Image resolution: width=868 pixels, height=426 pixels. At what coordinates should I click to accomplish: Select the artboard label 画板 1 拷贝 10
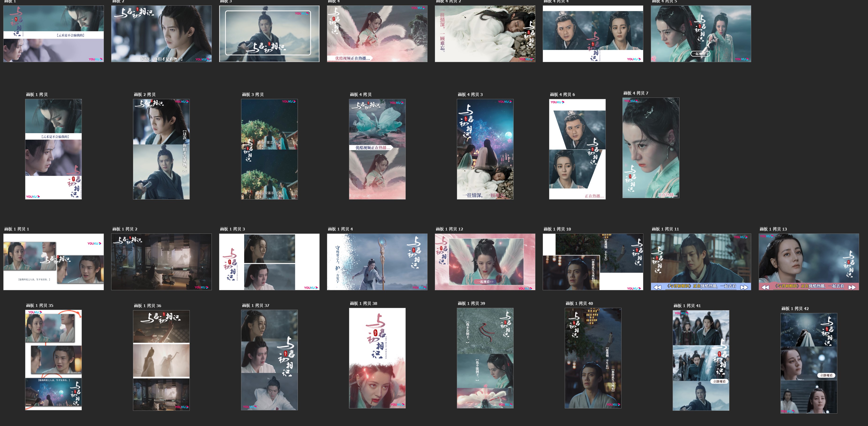tap(557, 229)
